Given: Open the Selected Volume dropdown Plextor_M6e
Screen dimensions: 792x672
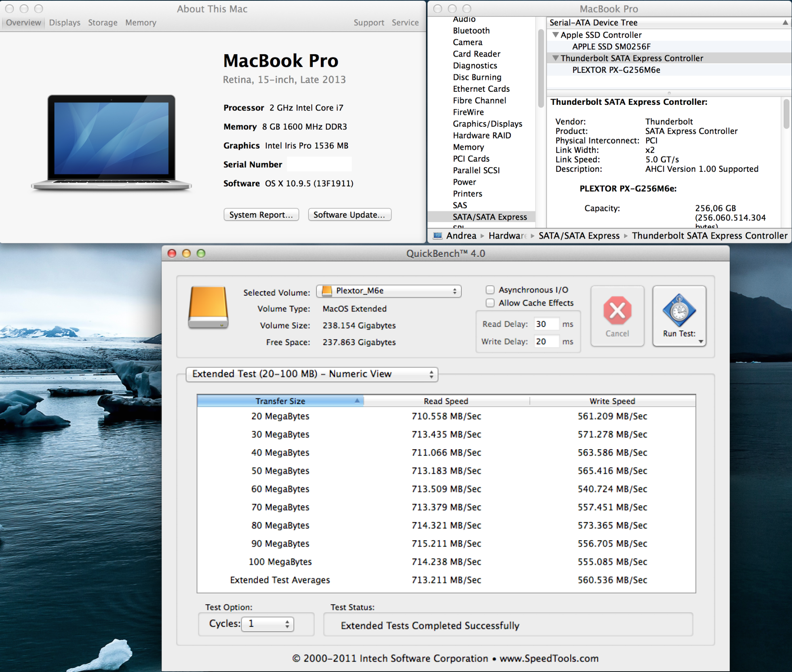Looking at the screenshot, I should 389,291.
